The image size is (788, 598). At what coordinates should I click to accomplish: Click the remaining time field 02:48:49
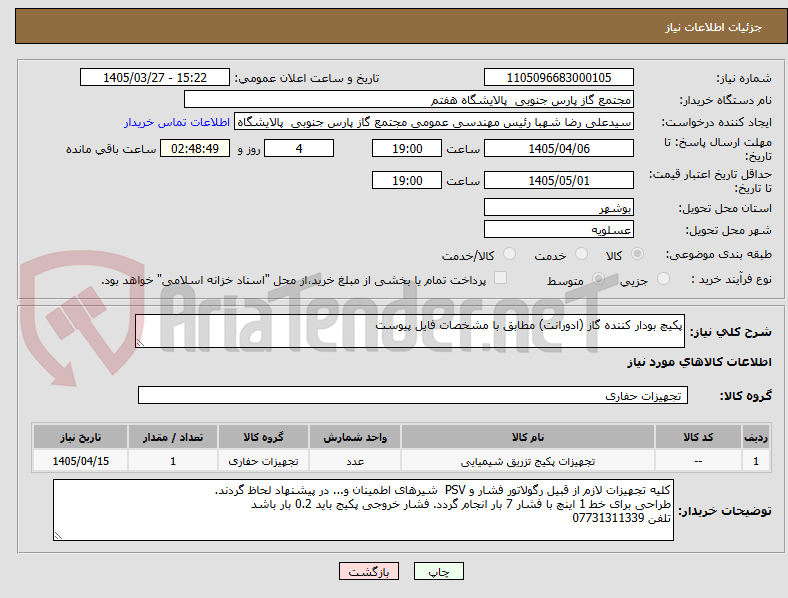[195, 148]
